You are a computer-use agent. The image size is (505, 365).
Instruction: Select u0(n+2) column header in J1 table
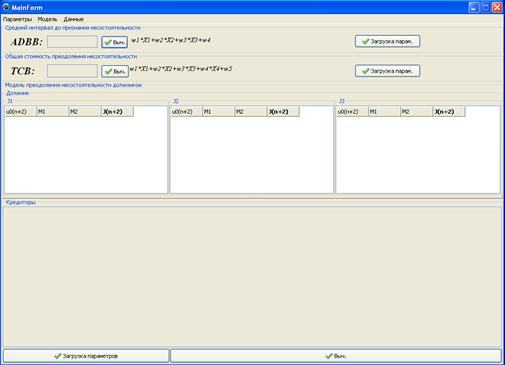point(20,112)
